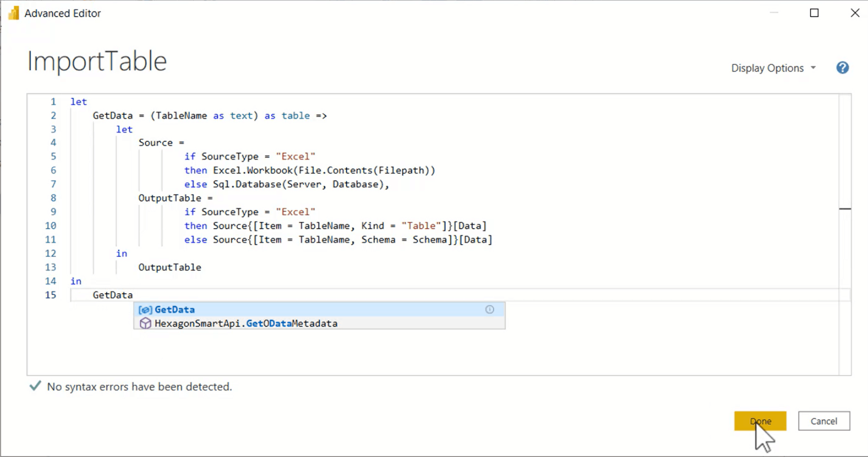Click the green syntax check mark icon
This screenshot has width=868, height=457.
click(34, 386)
